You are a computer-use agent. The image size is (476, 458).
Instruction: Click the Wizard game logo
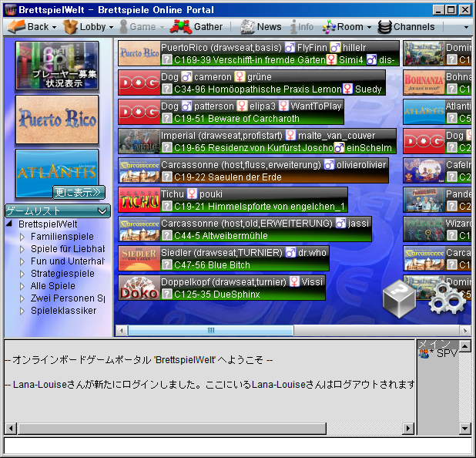[424, 229]
